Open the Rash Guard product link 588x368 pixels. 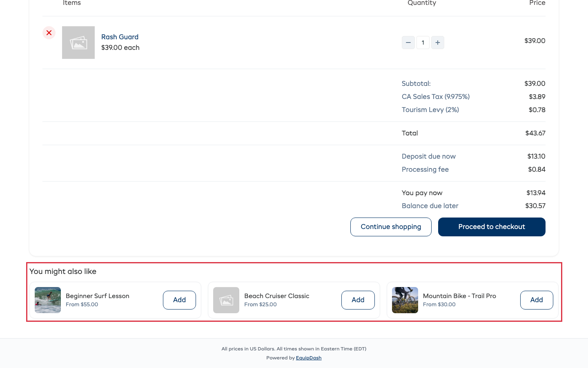click(120, 37)
